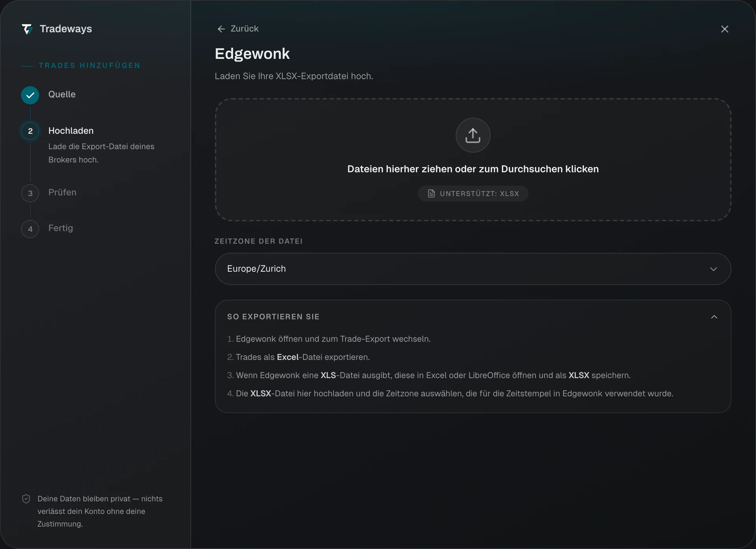Screen dimensions: 756x549
Task: Click 'Lade die Export-Datei deines Brokers hoch'
Action: pyautogui.click(x=101, y=153)
